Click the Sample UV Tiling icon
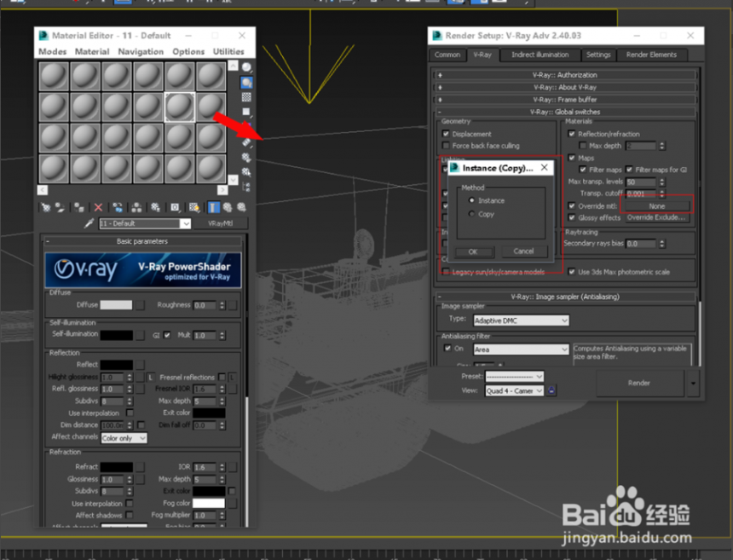Screen dimensions: 733x560 (x=246, y=112)
